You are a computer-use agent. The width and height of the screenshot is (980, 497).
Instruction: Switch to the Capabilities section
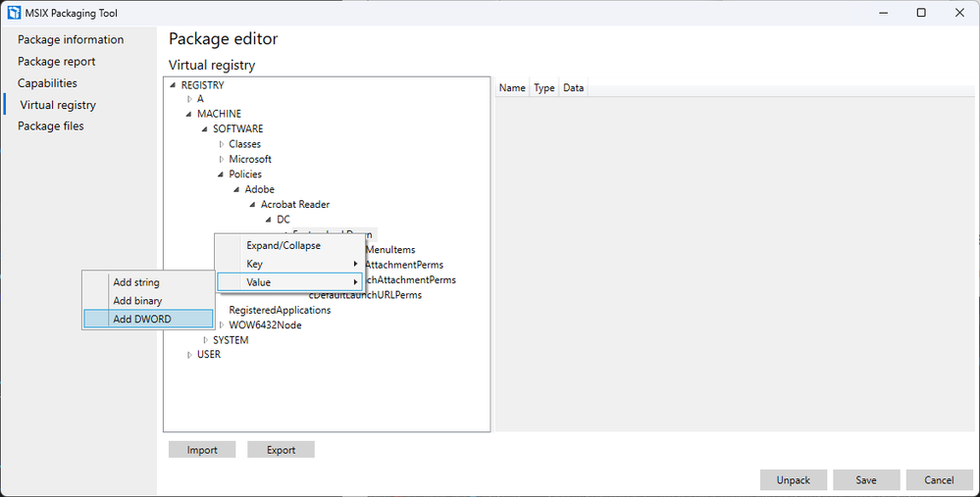(47, 83)
